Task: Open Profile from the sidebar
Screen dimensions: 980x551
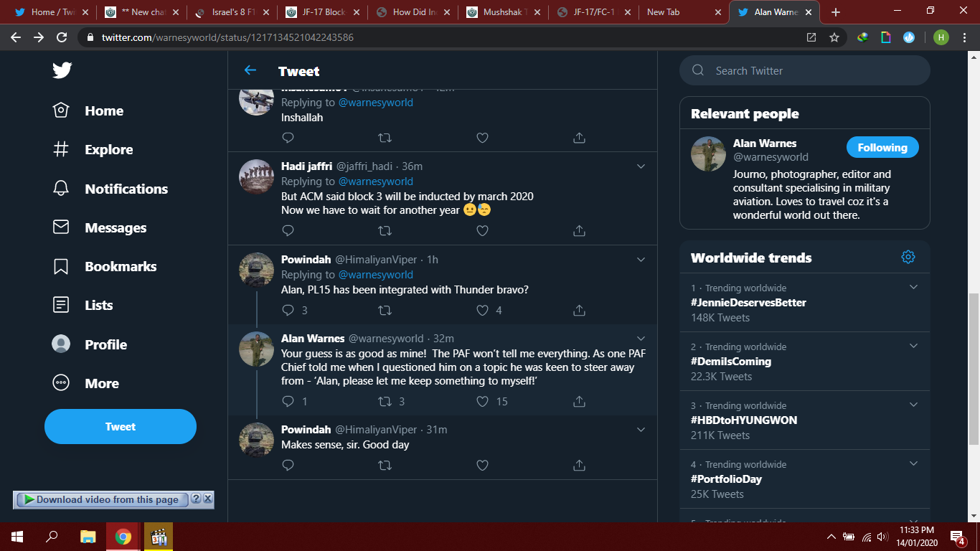Action: tap(90, 344)
